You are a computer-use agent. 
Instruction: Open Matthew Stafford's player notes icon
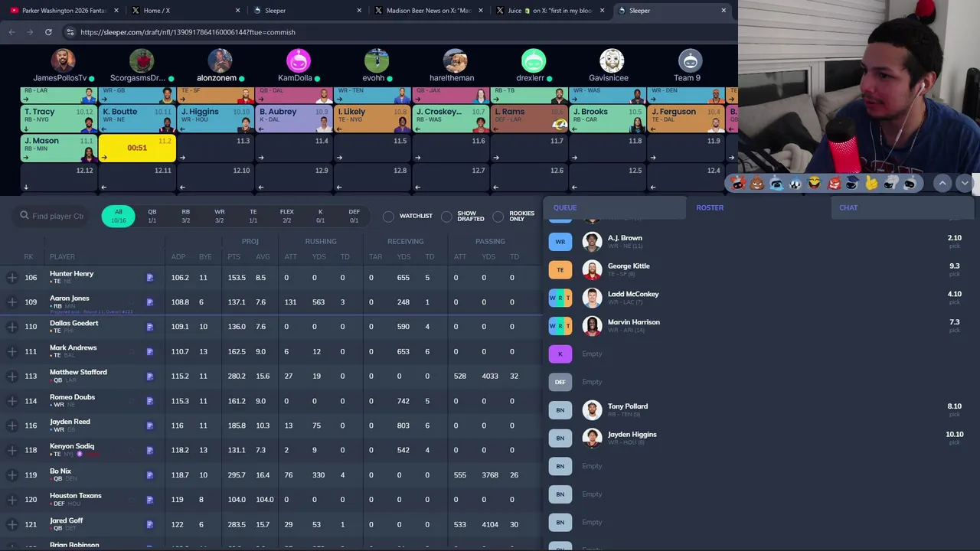pos(150,377)
